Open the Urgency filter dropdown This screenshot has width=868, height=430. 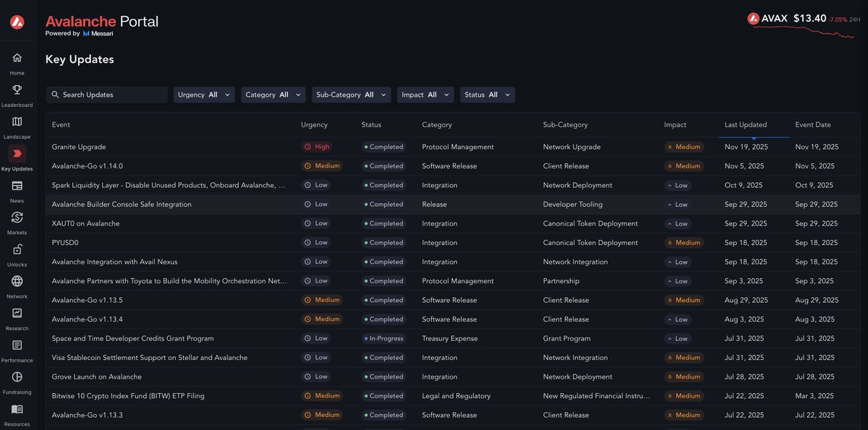pyautogui.click(x=204, y=95)
